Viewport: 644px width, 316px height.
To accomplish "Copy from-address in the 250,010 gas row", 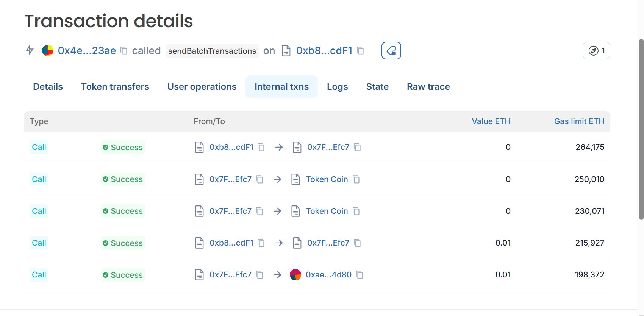I will (x=259, y=179).
